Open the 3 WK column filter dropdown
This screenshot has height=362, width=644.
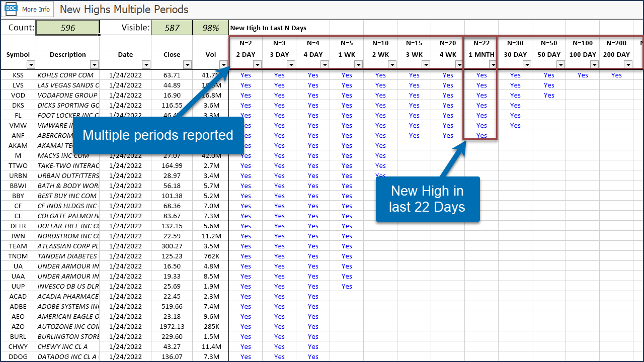tap(426, 64)
